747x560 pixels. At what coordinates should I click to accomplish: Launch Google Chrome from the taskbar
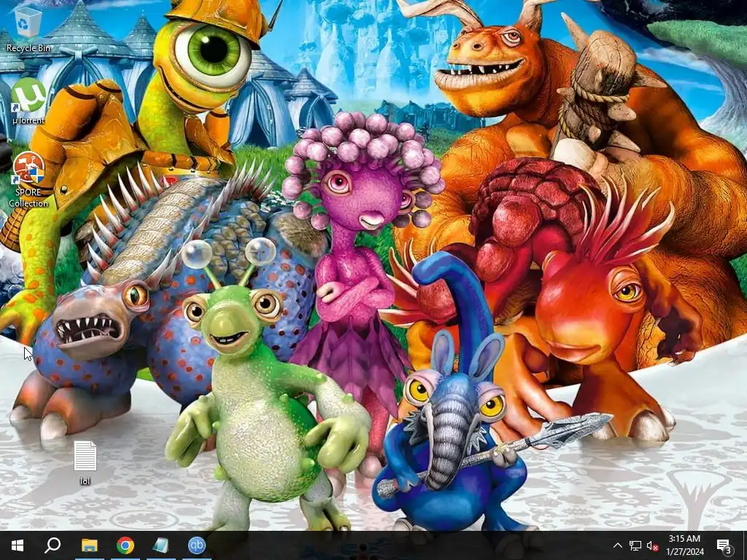click(x=125, y=545)
